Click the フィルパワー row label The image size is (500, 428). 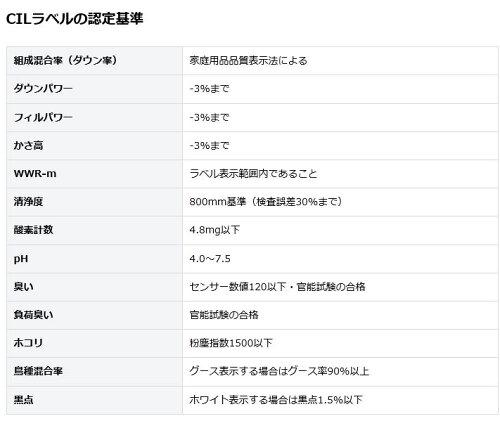click(43, 117)
